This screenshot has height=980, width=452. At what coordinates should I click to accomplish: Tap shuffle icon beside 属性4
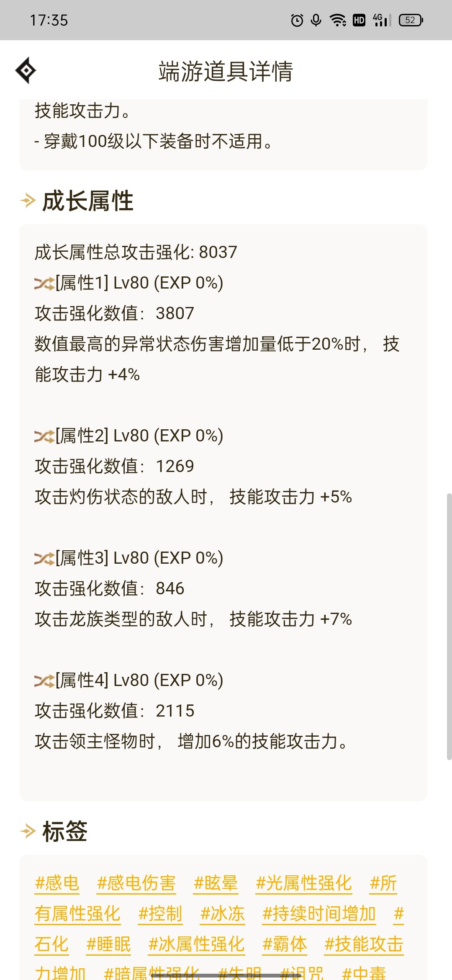click(x=44, y=681)
